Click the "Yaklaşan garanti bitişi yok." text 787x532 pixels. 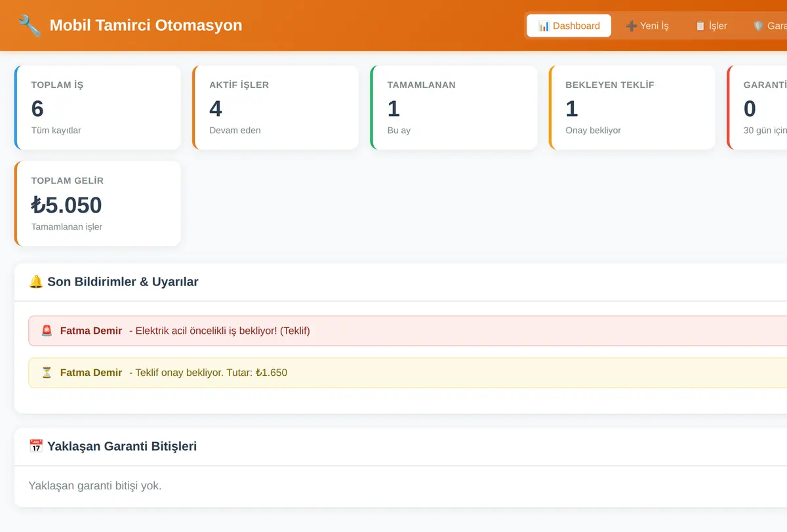click(95, 486)
